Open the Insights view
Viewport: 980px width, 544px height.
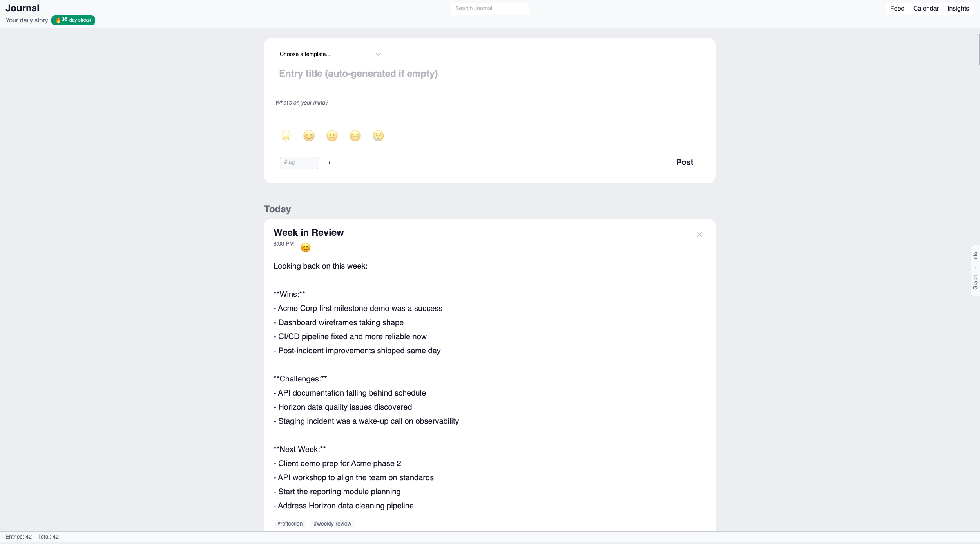[x=958, y=8]
